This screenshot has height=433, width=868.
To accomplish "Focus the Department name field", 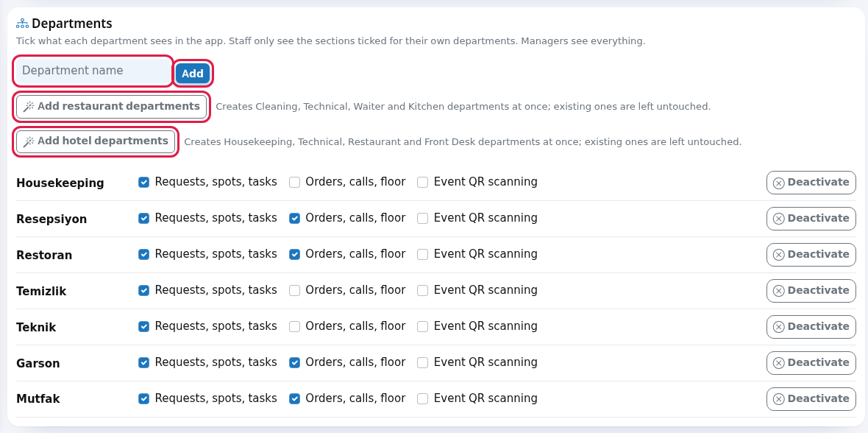I will (x=93, y=71).
